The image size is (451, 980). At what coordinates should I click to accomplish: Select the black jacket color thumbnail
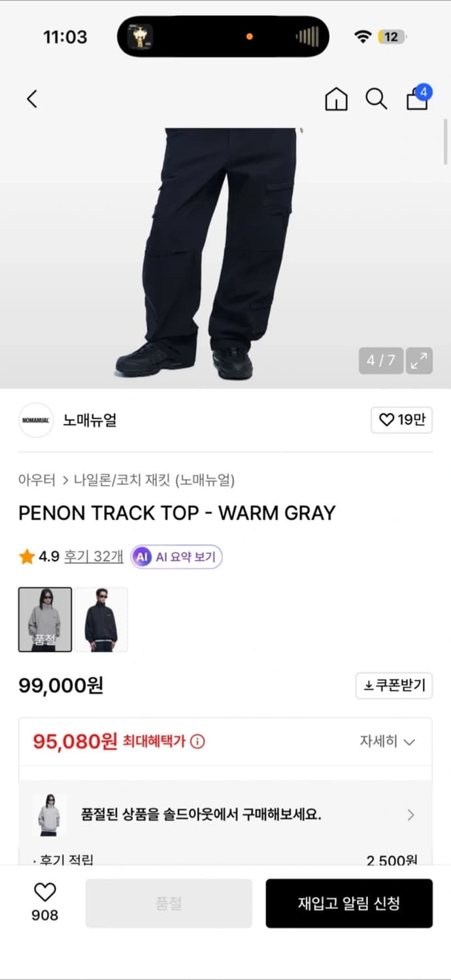(x=101, y=619)
